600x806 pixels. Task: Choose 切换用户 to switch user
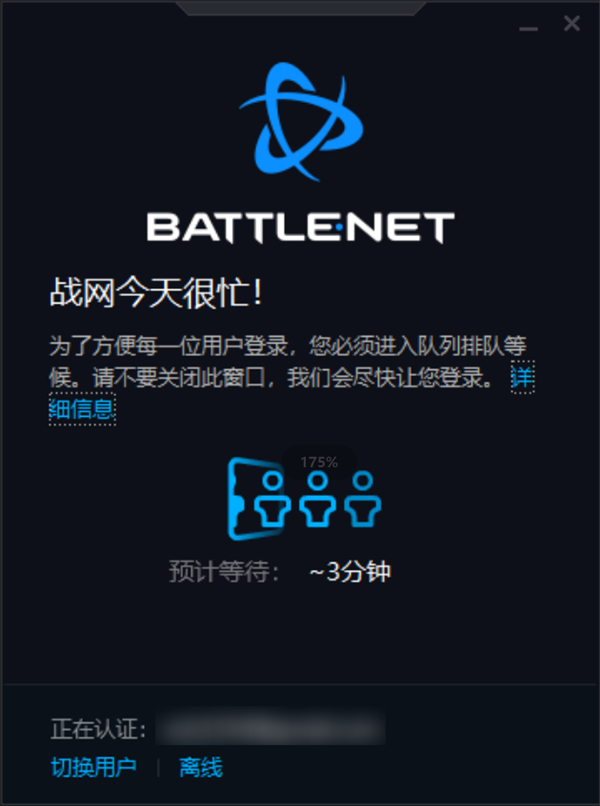coord(94,767)
